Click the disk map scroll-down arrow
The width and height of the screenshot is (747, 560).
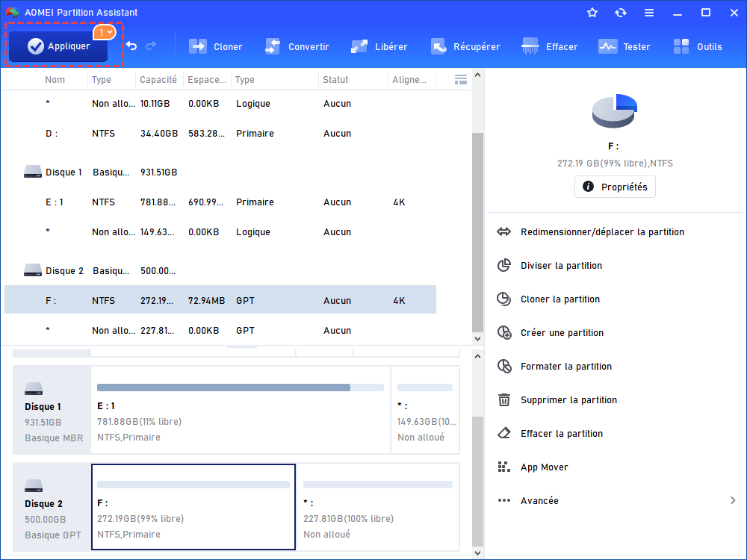coord(477,553)
